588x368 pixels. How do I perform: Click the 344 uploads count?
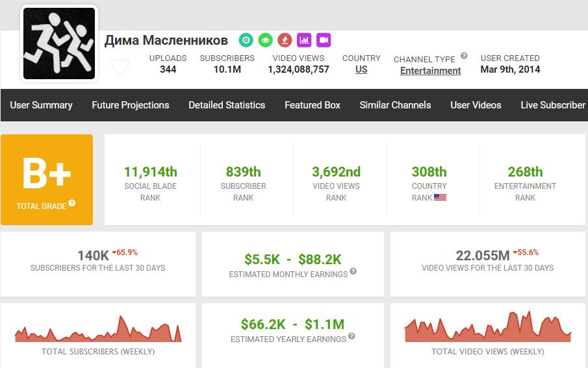point(168,69)
